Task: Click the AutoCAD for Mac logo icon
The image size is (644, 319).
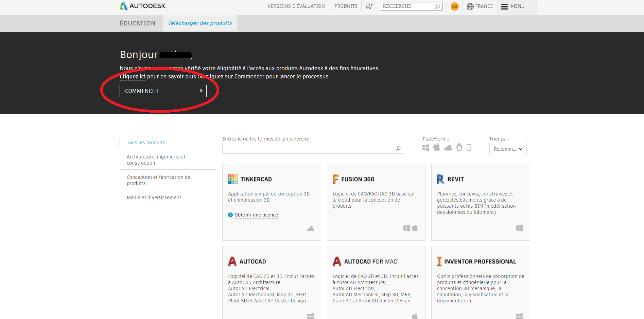Action: coord(337,262)
